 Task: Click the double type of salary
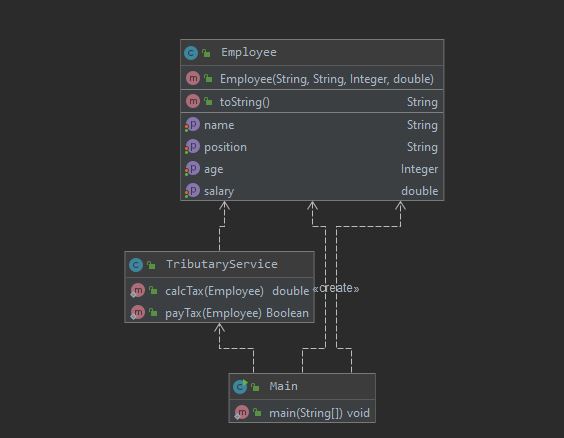coord(420,191)
